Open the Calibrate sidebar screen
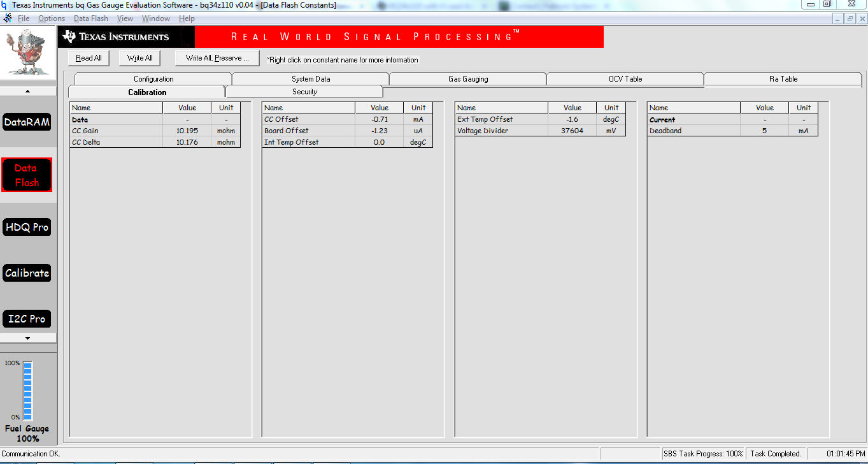 click(27, 273)
